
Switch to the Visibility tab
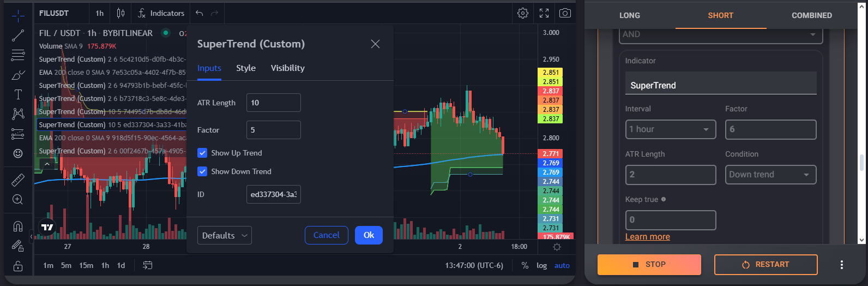pyautogui.click(x=288, y=68)
